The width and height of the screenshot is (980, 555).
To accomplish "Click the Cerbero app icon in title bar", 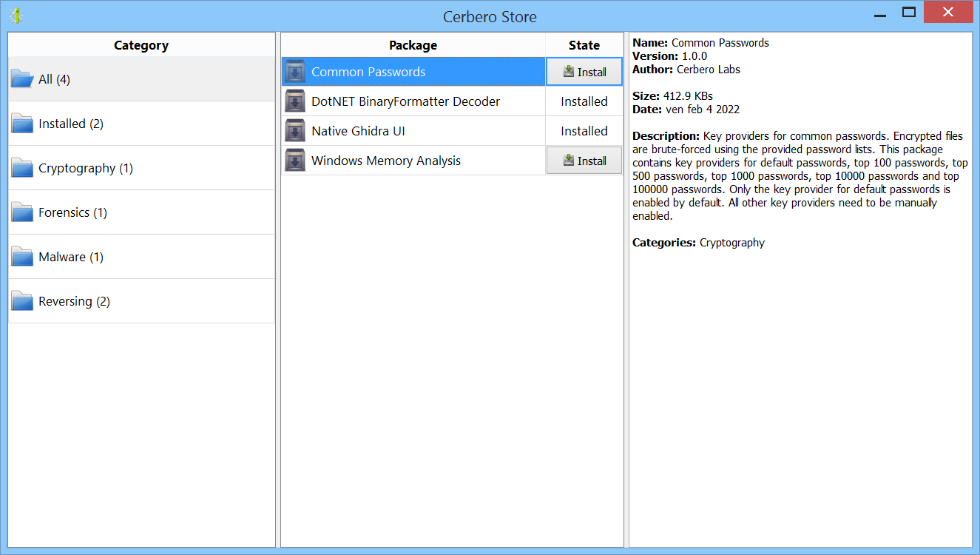I will point(15,16).
